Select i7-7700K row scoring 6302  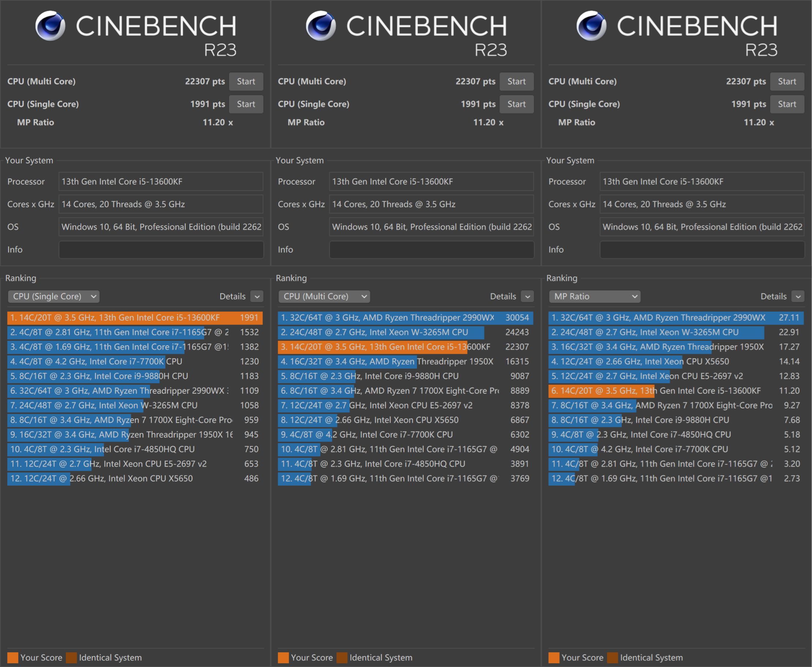click(405, 434)
